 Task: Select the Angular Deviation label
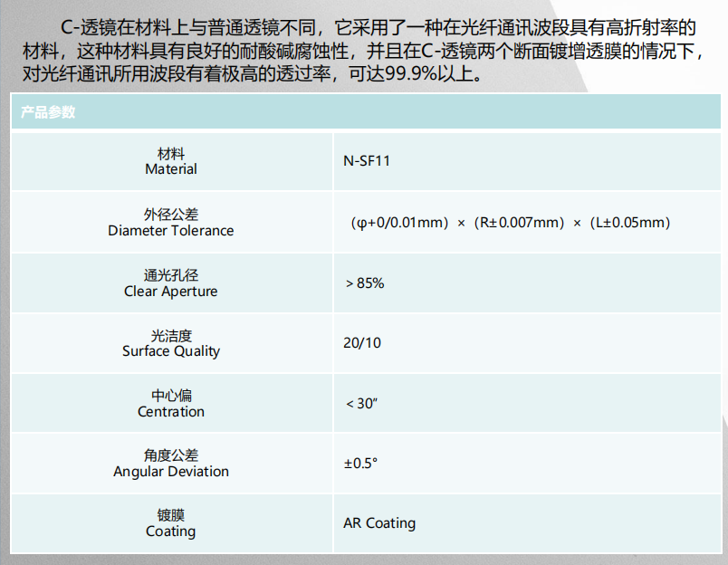pos(171,464)
